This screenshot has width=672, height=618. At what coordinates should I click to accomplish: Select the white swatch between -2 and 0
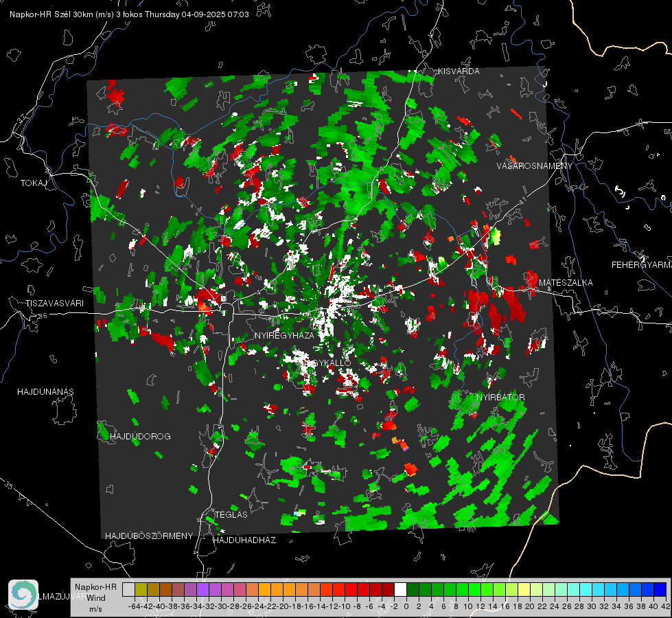tap(400, 590)
